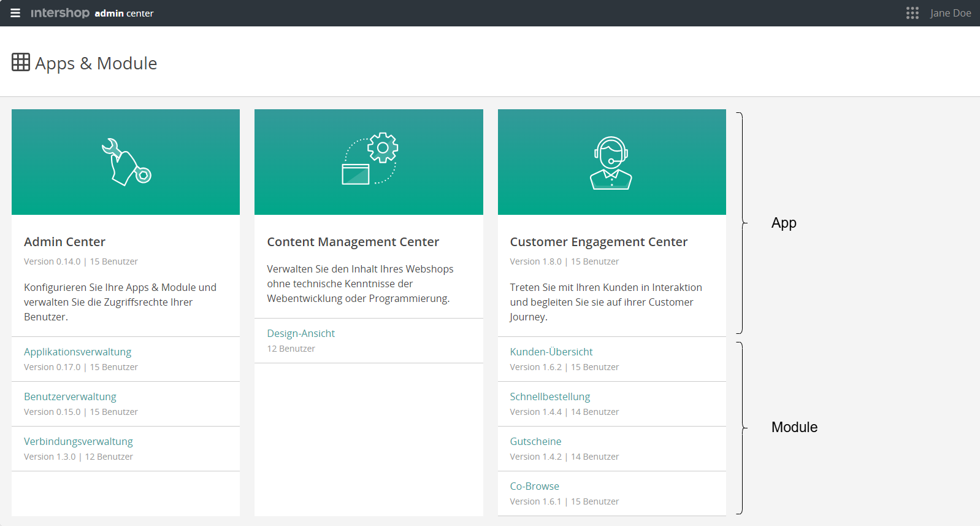Open the Kunden-Übersicht module
Viewport: 980px width, 526px height.
click(551, 352)
